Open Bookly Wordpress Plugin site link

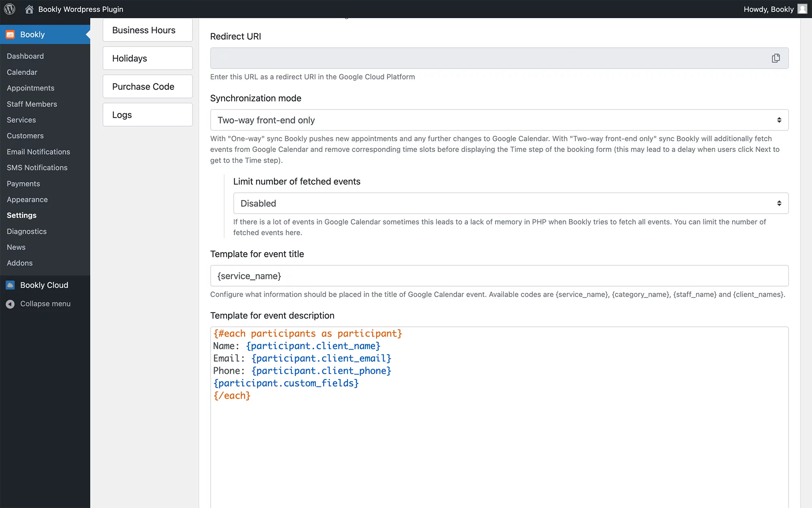coord(80,9)
